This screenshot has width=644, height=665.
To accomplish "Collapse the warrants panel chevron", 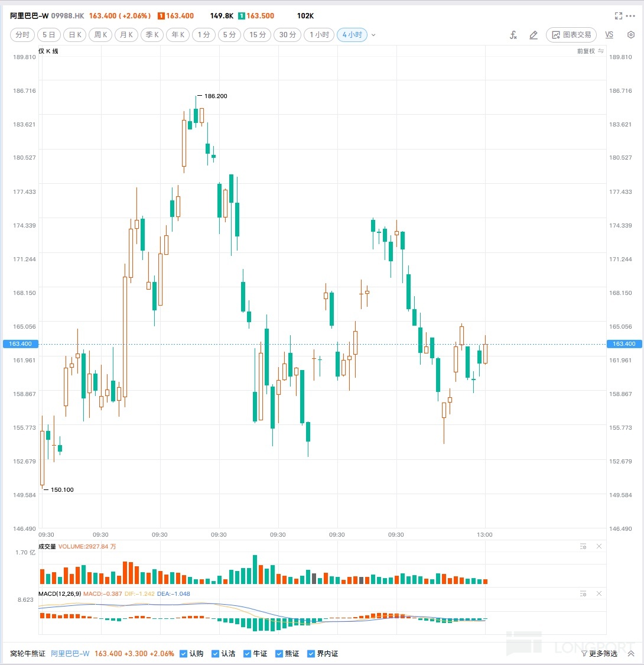I will click(x=631, y=654).
